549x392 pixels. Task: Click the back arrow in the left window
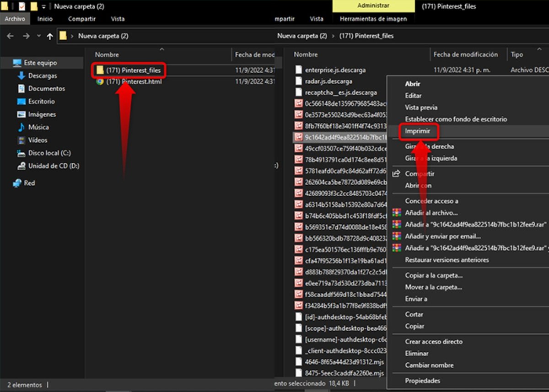point(11,36)
